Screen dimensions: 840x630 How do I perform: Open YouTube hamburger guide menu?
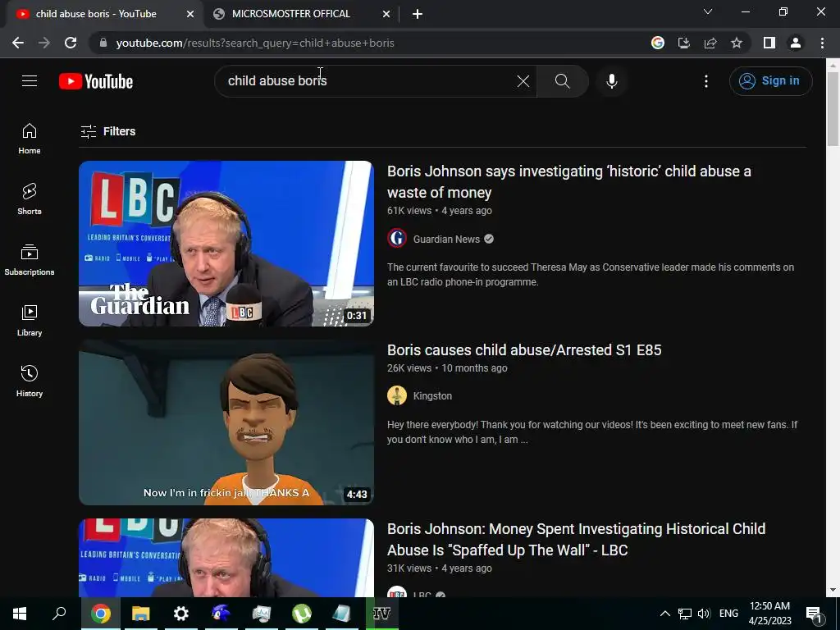click(x=30, y=81)
